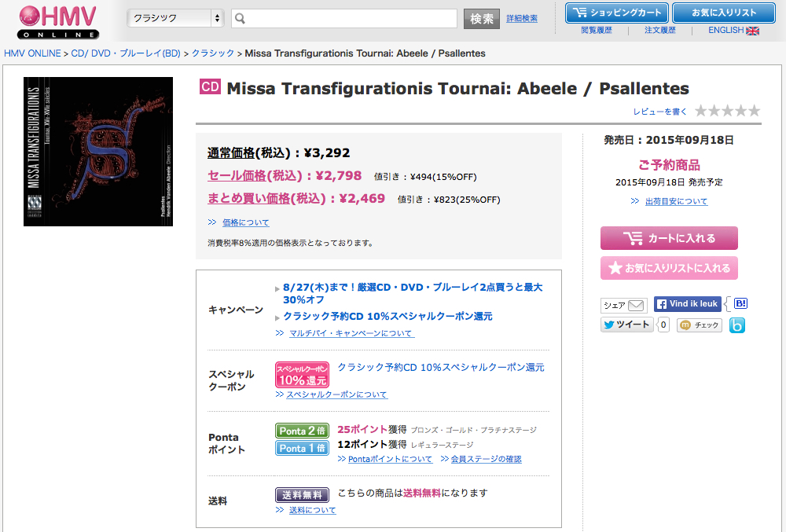The height and width of the screenshot is (532, 786).
Task: Rate the product using review stars
Action: pos(727,111)
